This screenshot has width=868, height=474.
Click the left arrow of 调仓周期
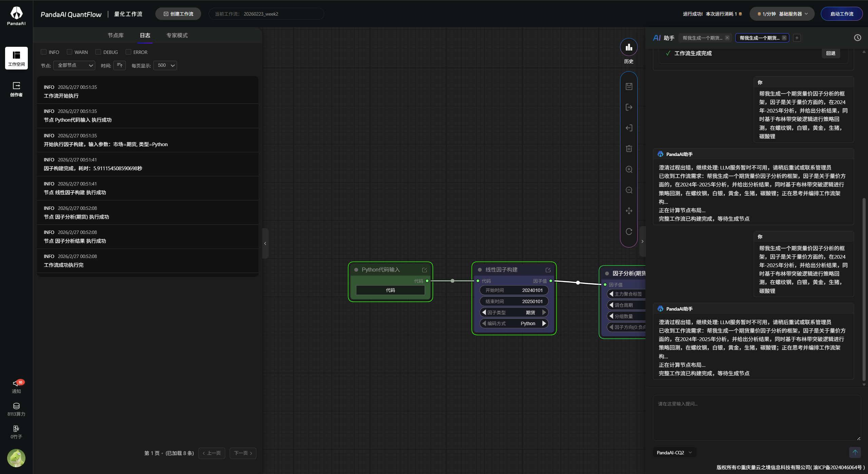[611, 305]
